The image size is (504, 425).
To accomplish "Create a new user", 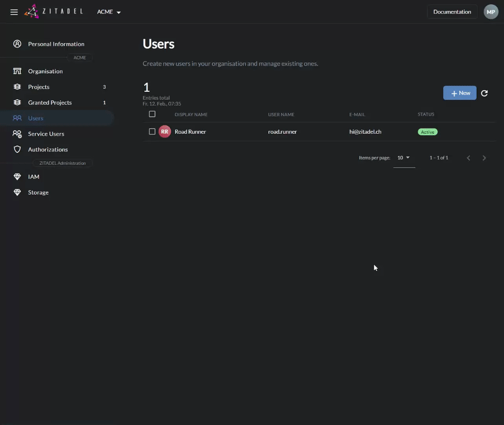I will click(460, 92).
